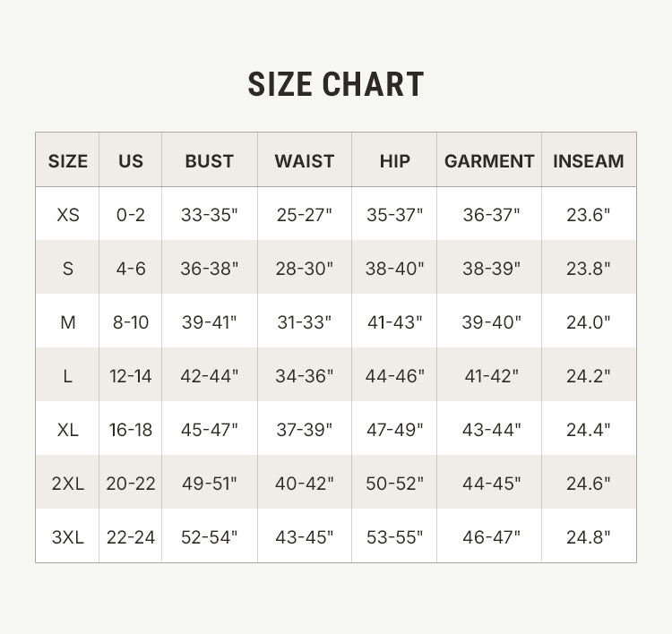Select the US size 12-14 cell
The width and height of the screenshot is (672, 634).
pyautogui.click(x=130, y=376)
